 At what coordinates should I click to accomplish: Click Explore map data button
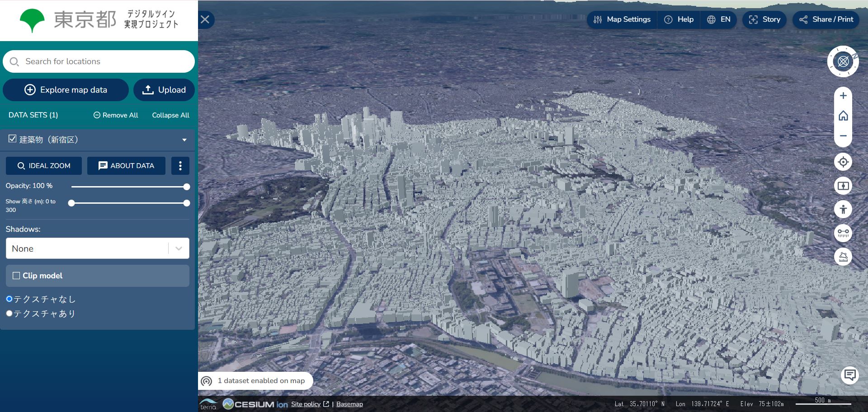66,90
